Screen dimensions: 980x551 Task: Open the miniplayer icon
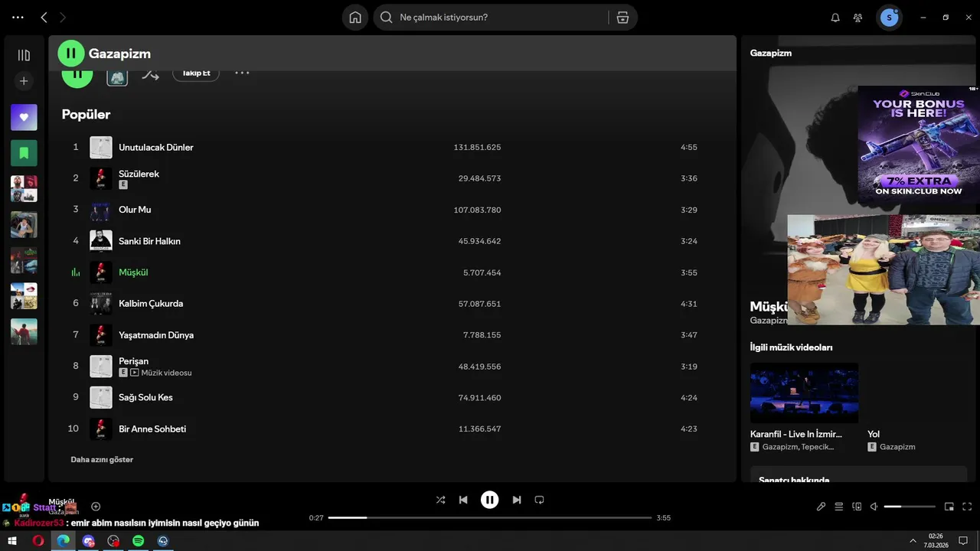point(949,507)
